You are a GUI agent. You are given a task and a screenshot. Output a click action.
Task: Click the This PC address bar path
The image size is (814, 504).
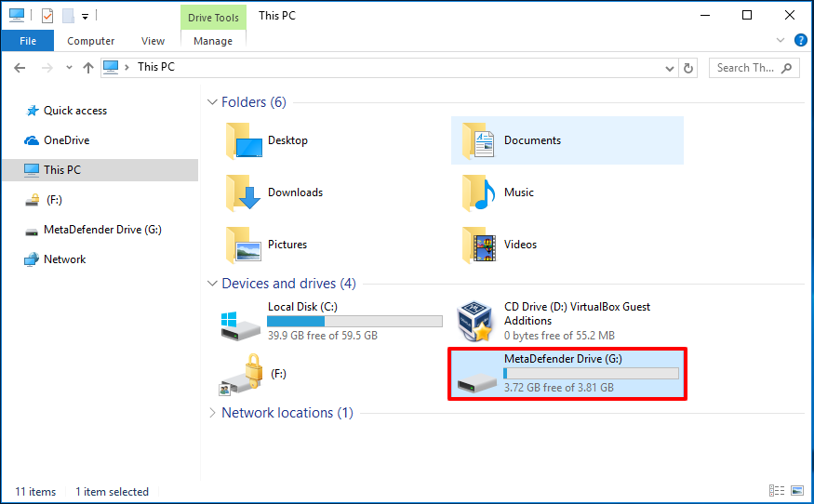[x=155, y=67]
